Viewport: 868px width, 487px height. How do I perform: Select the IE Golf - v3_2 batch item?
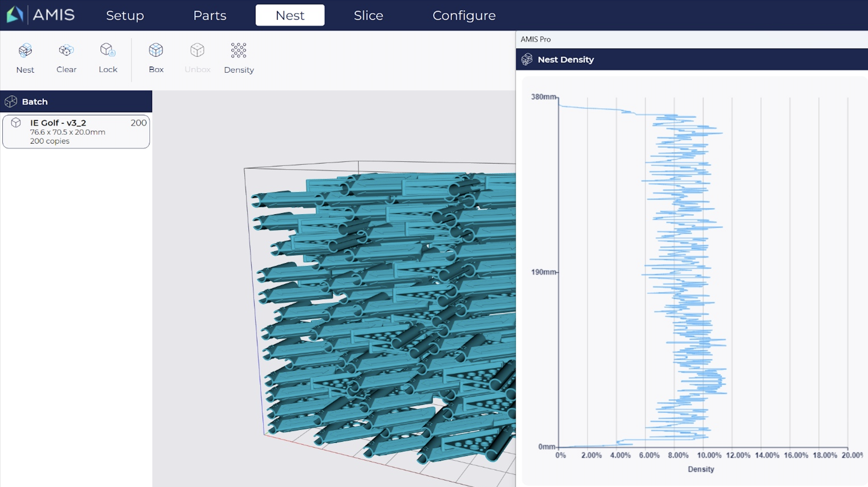point(76,132)
